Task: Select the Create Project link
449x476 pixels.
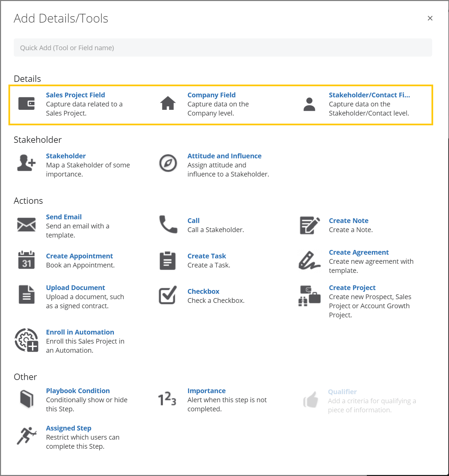Action: pyautogui.click(x=352, y=287)
